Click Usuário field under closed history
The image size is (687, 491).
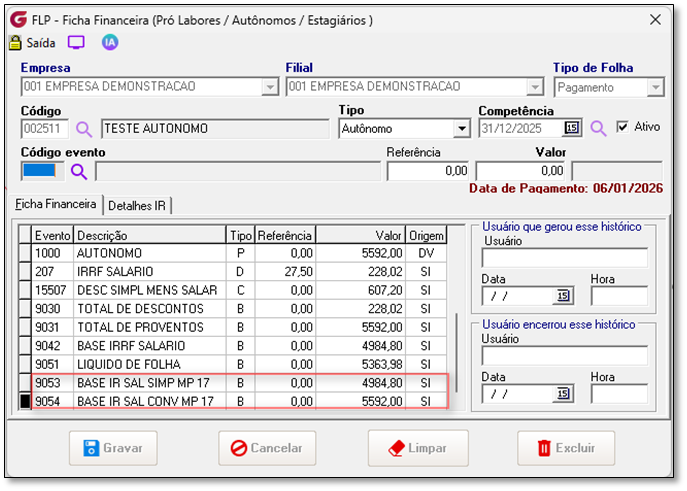564,356
